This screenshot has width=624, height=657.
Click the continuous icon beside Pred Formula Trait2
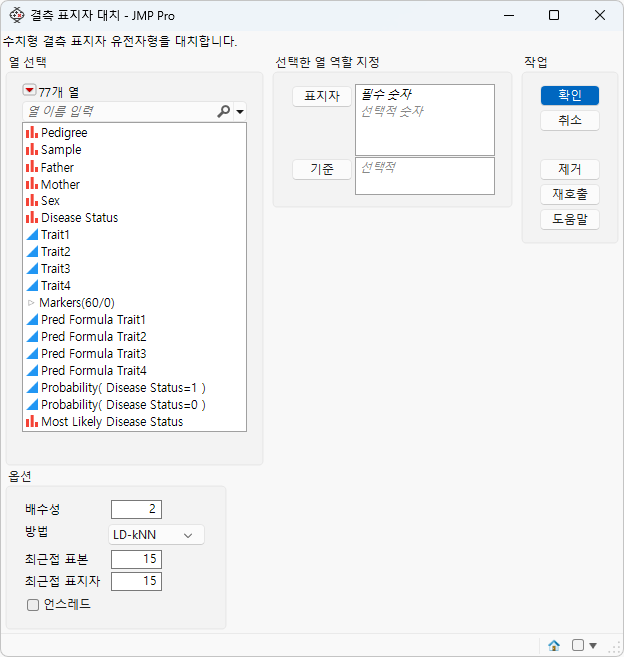[32, 336]
